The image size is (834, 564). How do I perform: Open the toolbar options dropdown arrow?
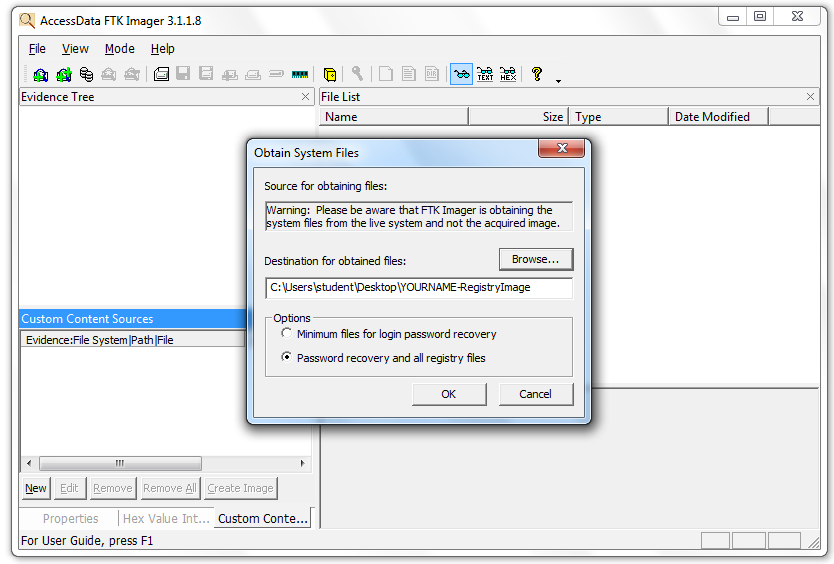(558, 81)
